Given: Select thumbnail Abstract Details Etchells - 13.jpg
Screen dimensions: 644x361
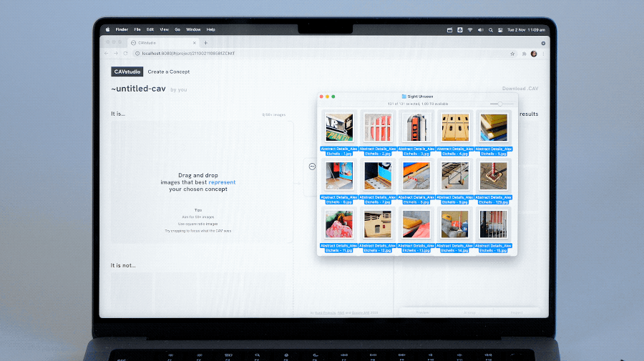Looking at the screenshot, I should pyautogui.click(x=416, y=224).
